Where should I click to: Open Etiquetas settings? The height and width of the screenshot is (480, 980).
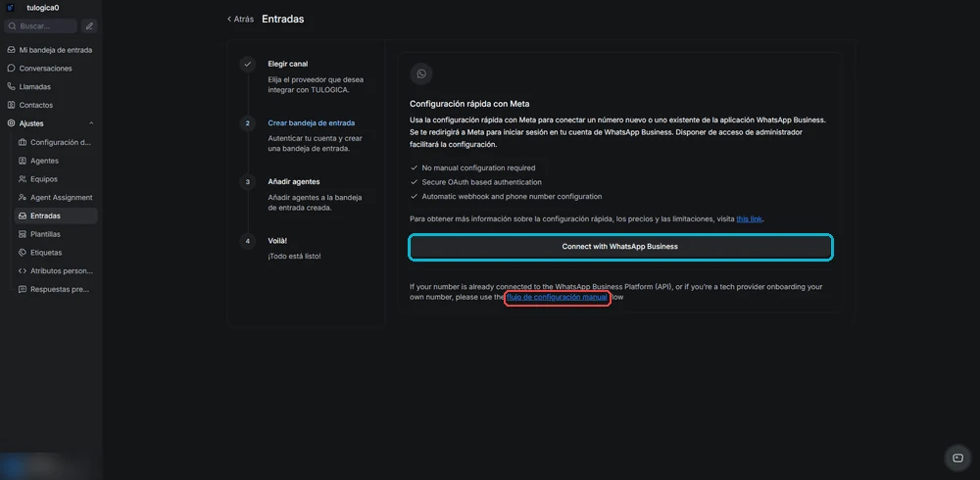click(x=56, y=253)
